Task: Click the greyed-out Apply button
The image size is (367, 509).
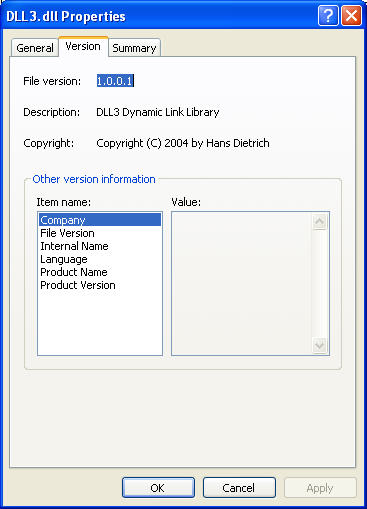Action: click(320, 488)
